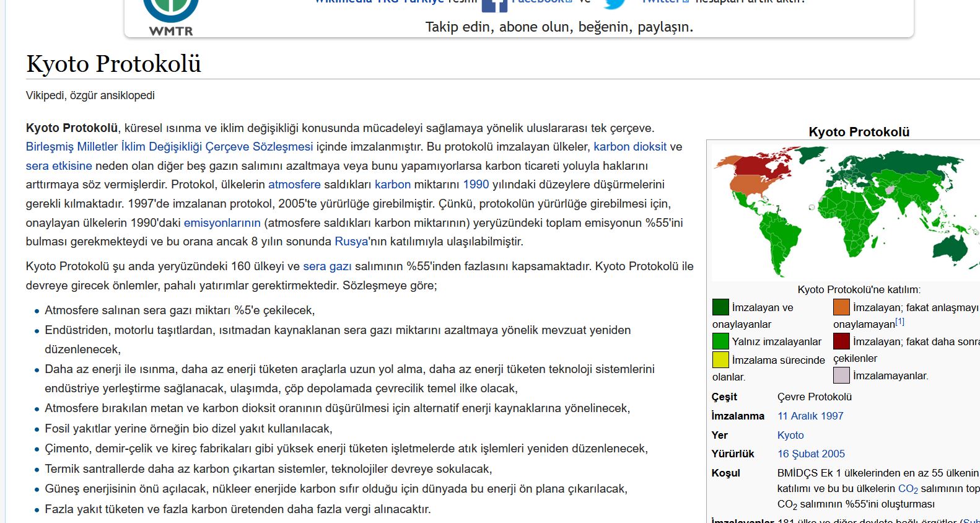
Task: Click bullet starting 'Çimento, demir-çelik ve kireç'
Action: tap(346, 449)
